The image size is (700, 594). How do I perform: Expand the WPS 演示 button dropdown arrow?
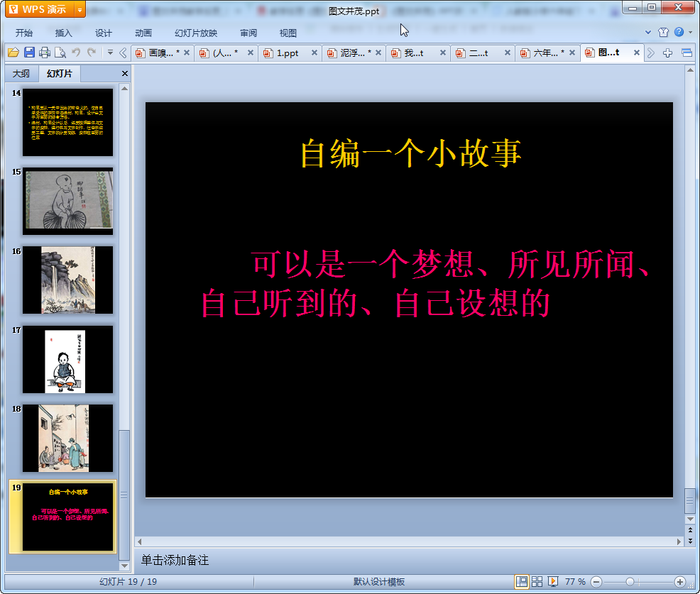[x=80, y=9]
